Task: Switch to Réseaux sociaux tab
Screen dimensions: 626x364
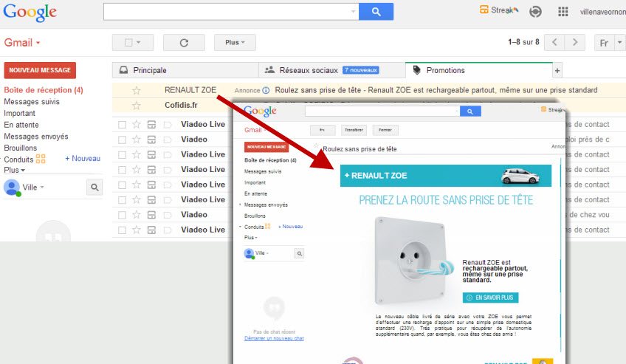Action: (x=332, y=70)
